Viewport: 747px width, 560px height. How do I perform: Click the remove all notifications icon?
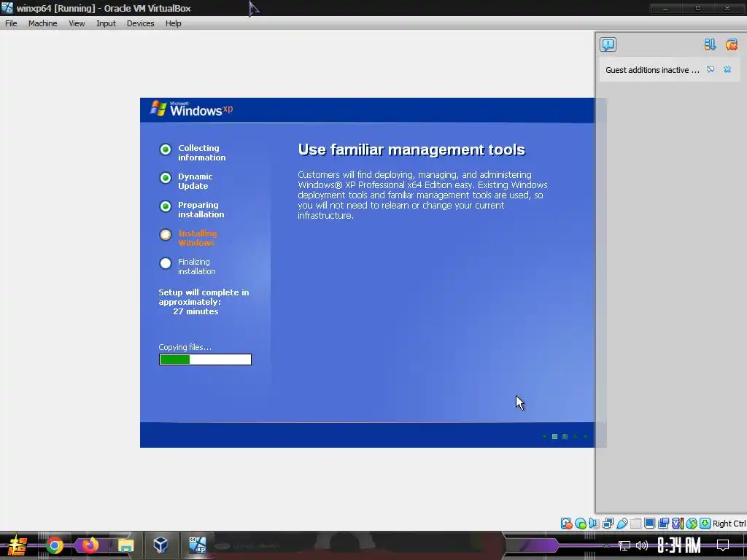[731, 44]
